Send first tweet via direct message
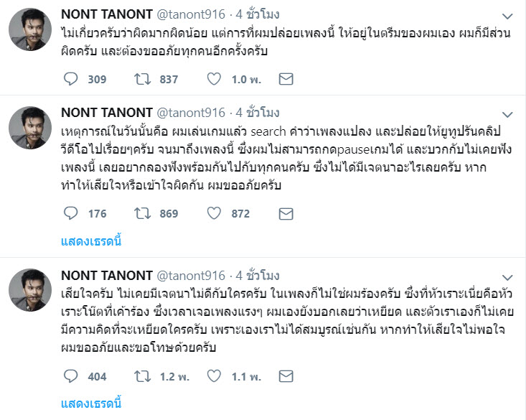 click(286, 79)
